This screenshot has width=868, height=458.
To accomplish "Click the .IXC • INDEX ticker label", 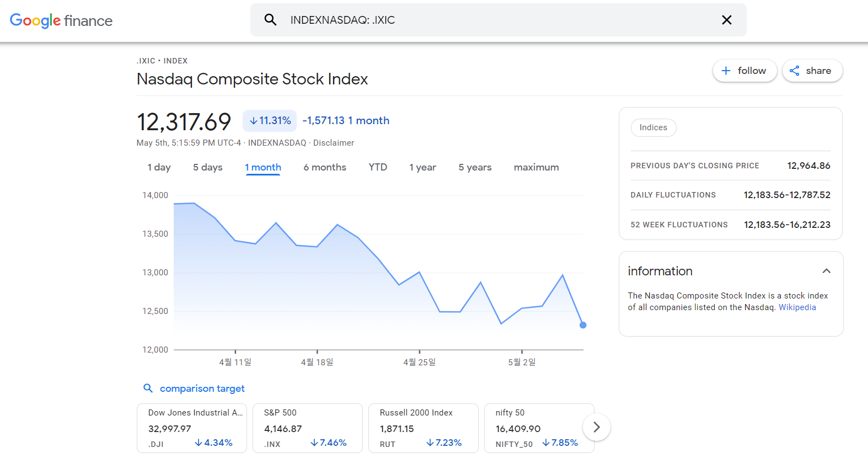I will point(162,61).
